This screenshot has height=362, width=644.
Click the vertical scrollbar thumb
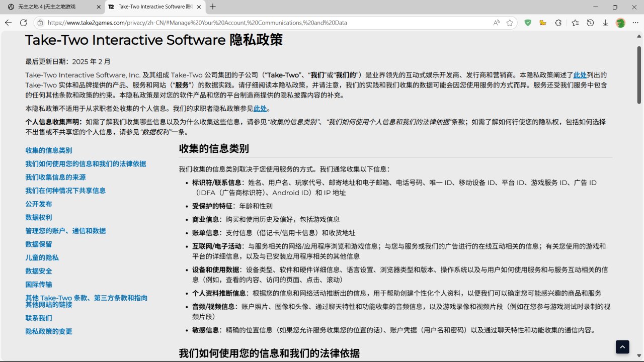click(639, 75)
